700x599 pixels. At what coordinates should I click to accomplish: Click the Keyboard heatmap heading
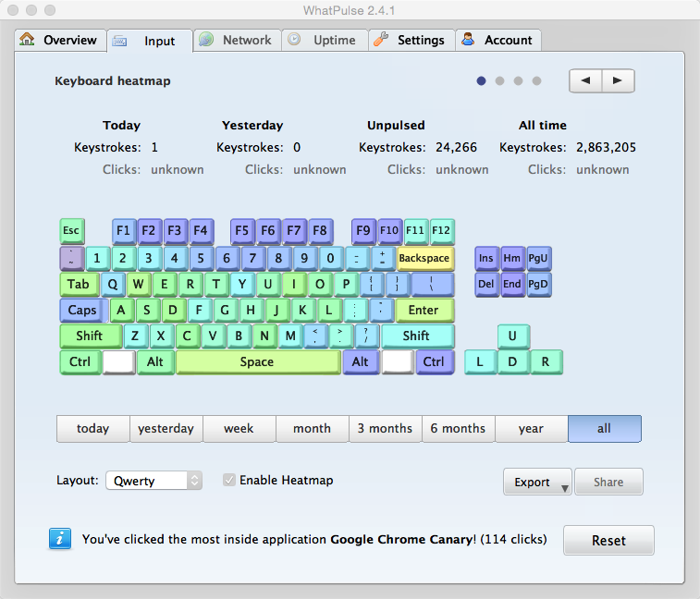coord(113,80)
